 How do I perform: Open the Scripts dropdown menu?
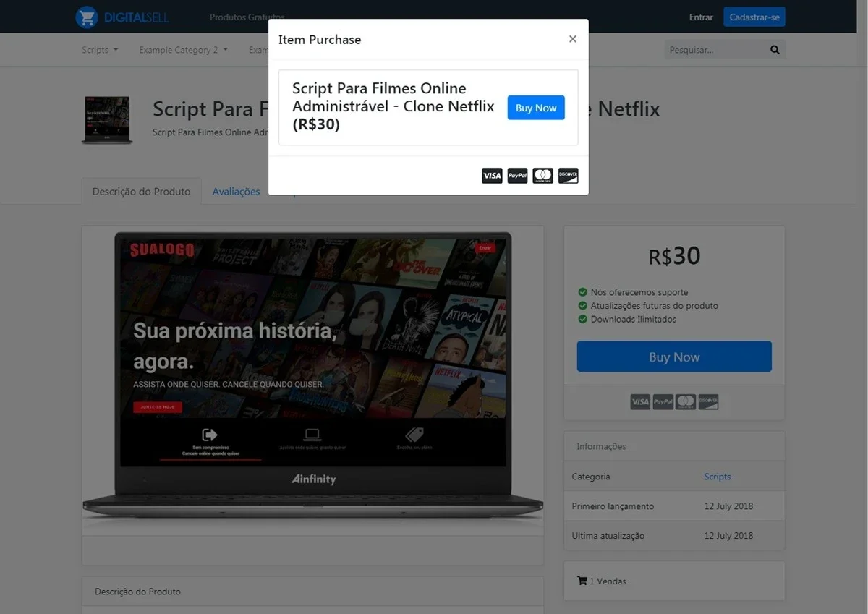(100, 50)
